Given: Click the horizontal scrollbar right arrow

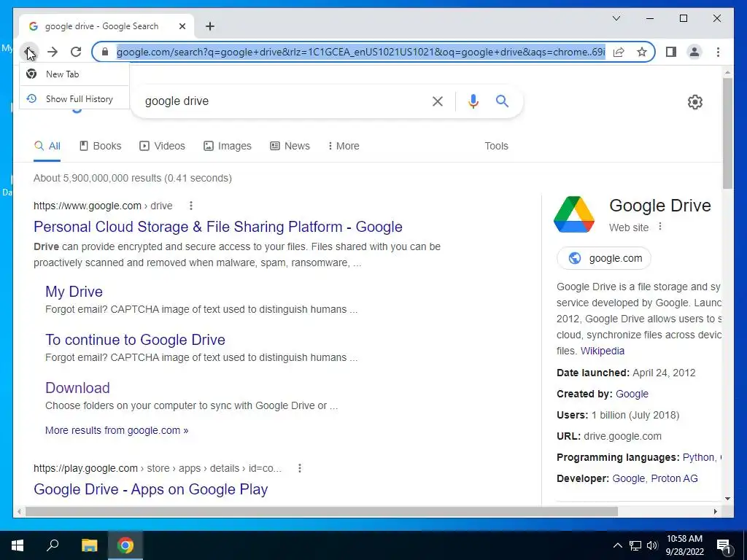Looking at the screenshot, I should (x=715, y=511).
